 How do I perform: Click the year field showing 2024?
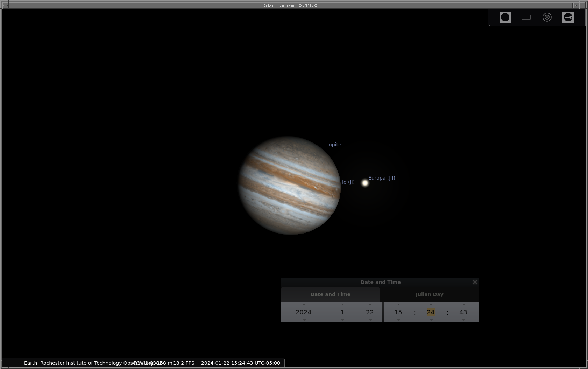click(303, 312)
